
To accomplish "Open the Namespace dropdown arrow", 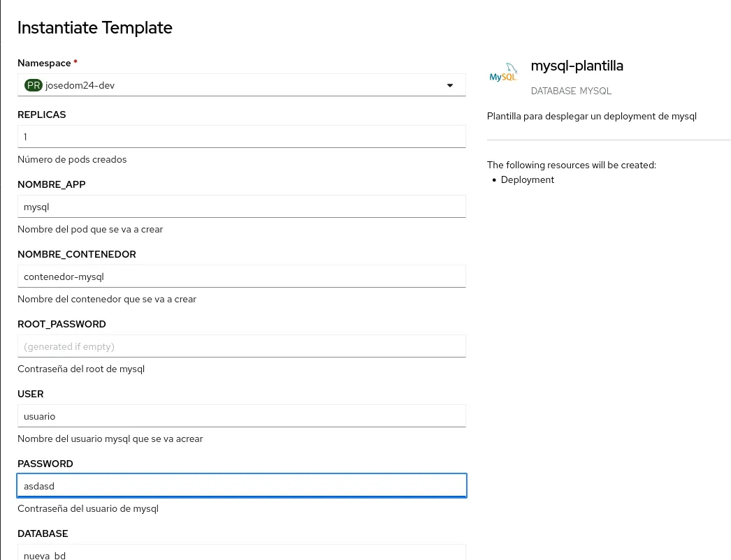I will [449, 84].
